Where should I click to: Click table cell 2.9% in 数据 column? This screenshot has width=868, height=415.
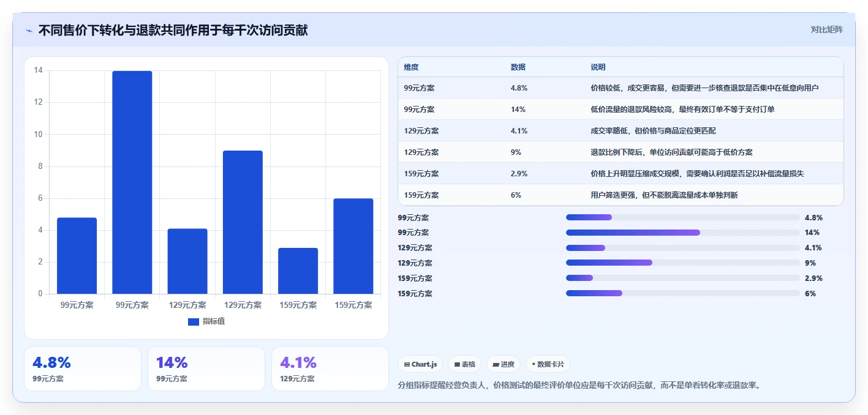click(x=519, y=174)
